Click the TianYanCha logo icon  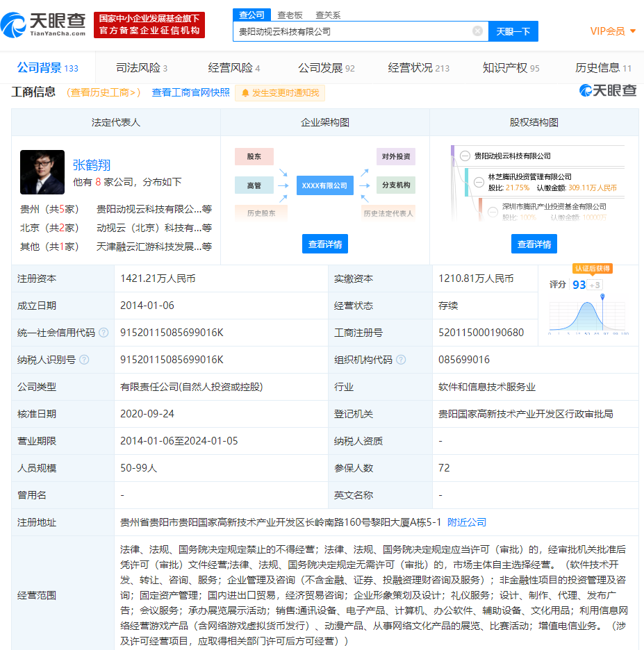[13, 25]
